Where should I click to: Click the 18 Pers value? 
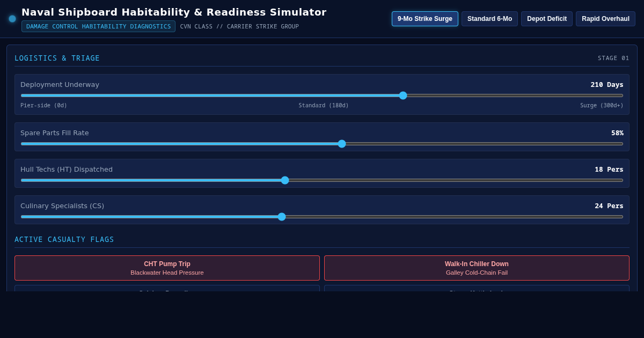(609, 169)
